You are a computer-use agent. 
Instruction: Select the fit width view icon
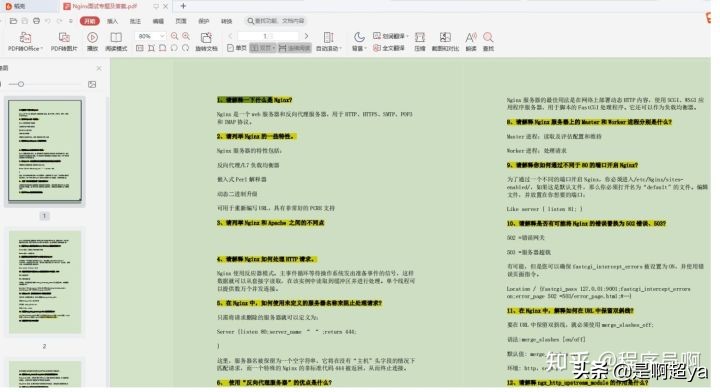[151, 48]
